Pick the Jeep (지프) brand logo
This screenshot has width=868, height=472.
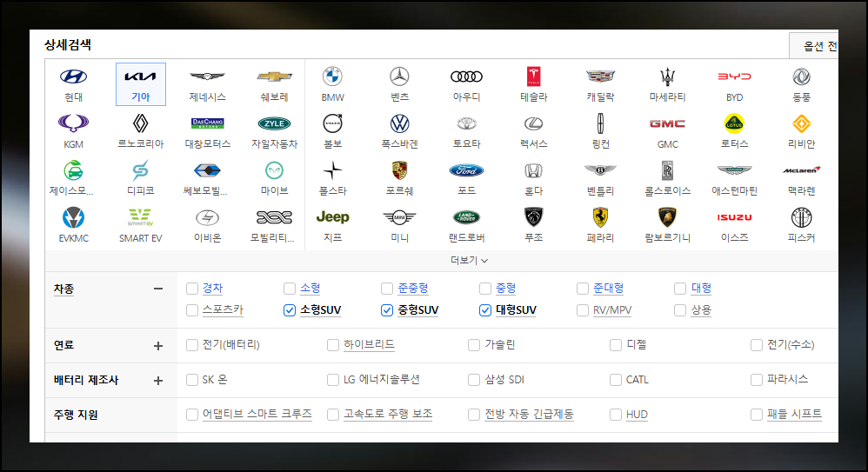(x=333, y=217)
